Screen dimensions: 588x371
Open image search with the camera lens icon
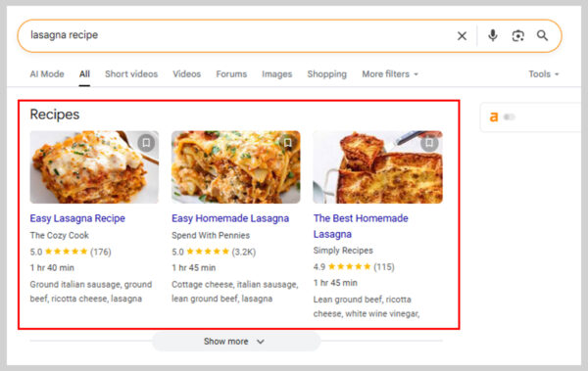point(517,36)
